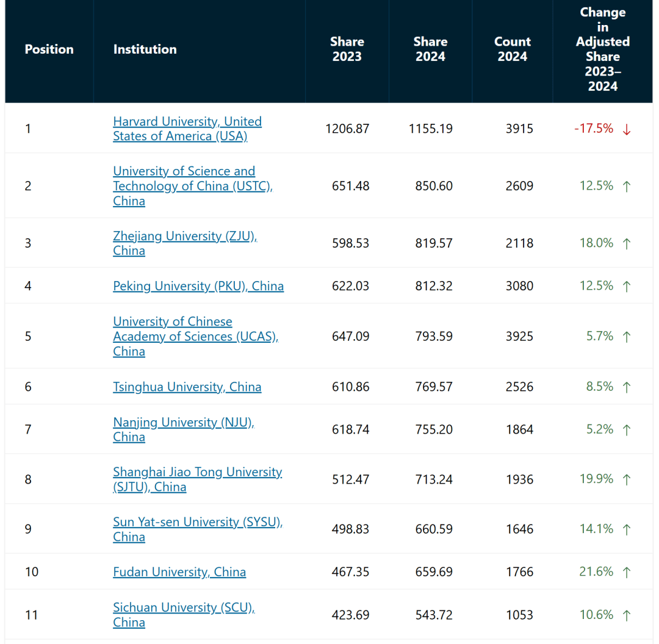This screenshot has width=659, height=644.
Task: Click the count value 1766
Action: tap(519, 572)
